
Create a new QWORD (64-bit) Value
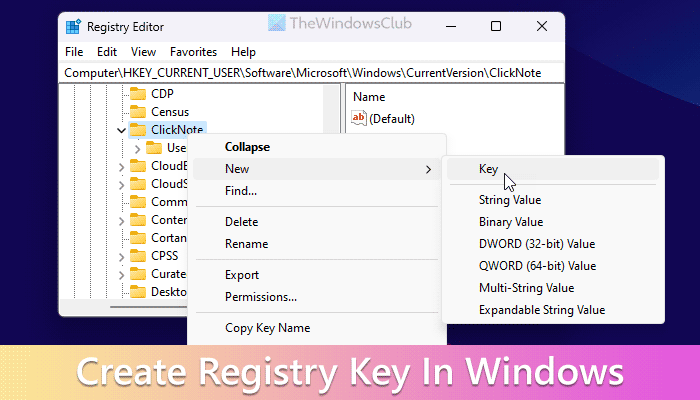coord(553,266)
